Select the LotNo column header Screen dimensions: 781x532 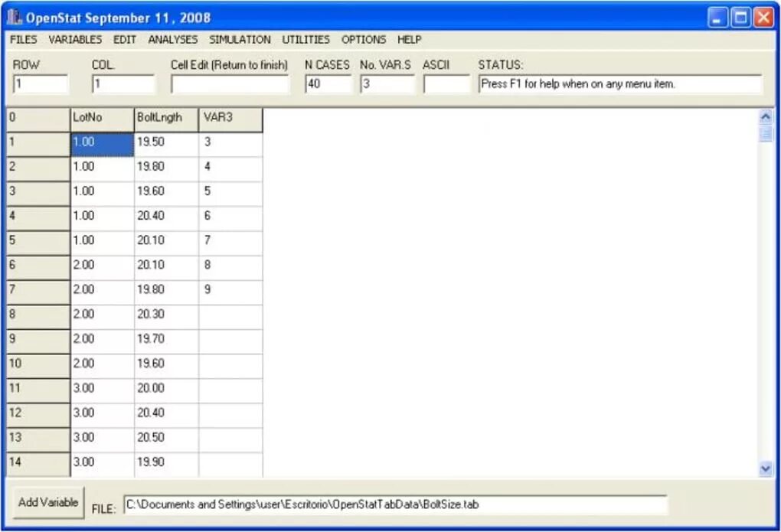[x=102, y=120]
